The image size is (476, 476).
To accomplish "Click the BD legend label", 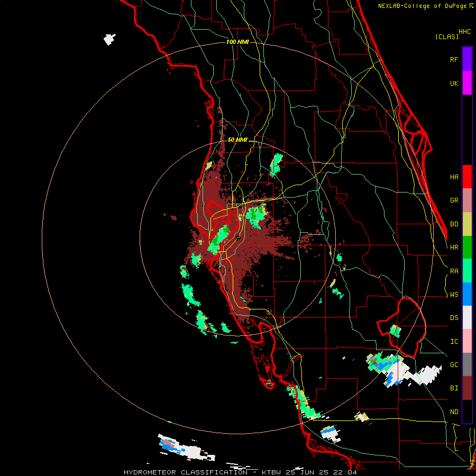I will [x=454, y=224].
